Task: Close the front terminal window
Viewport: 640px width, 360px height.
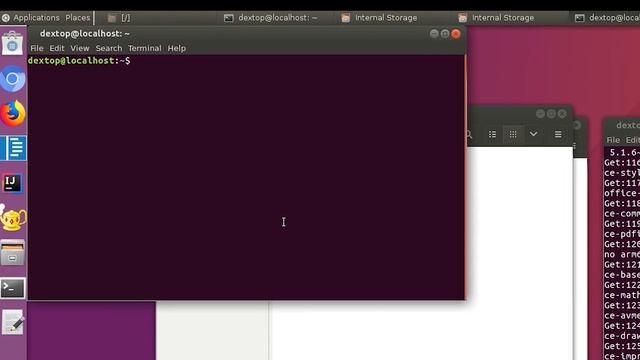Action: [x=456, y=34]
